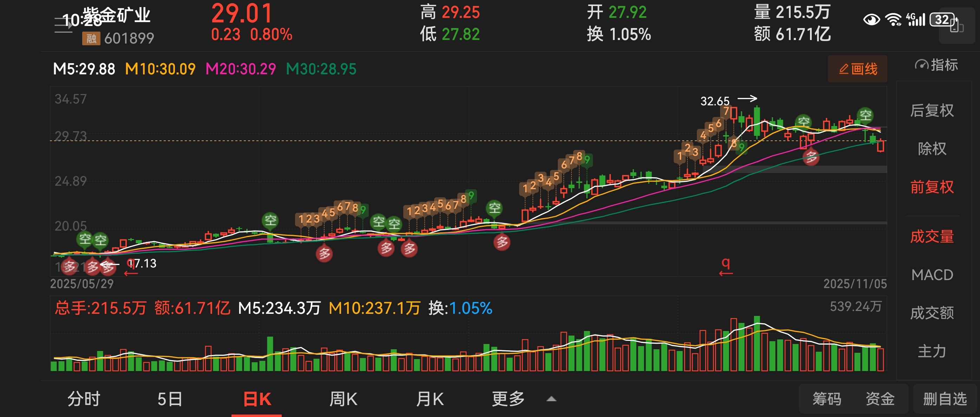Tap the eye icon in status bar
980x417 pixels.
[871, 19]
